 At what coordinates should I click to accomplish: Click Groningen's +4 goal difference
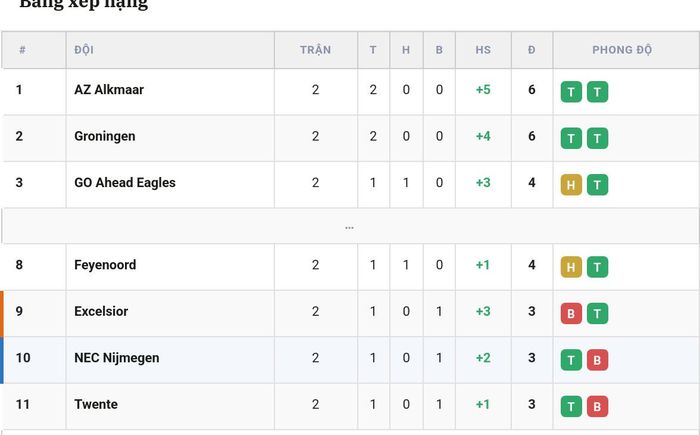coord(483,136)
